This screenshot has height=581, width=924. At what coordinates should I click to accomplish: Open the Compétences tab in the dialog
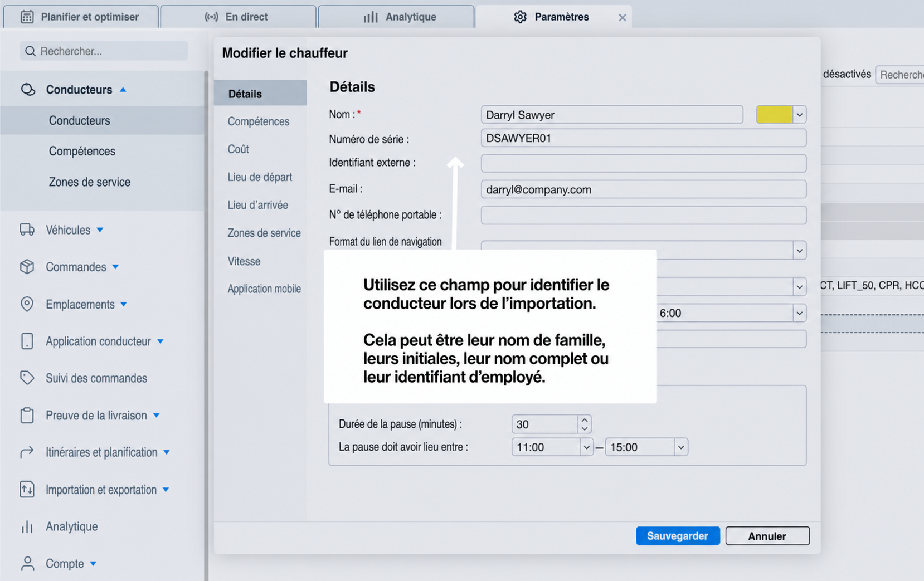(x=259, y=121)
